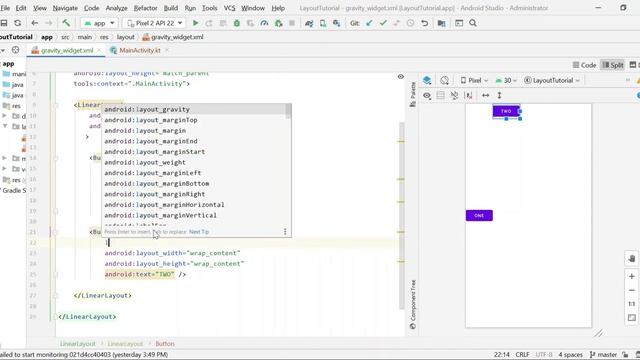
Task: Click the ONE button in preview
Action: point(479,216)
